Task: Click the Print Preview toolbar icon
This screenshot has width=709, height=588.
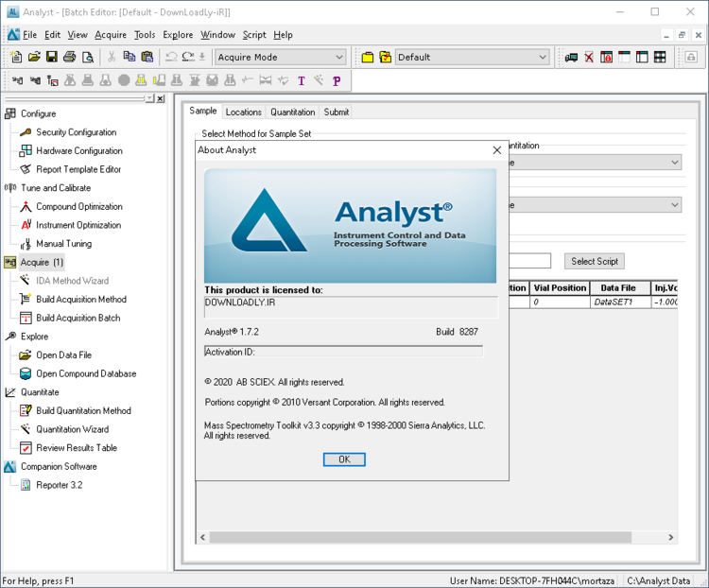Action: (x=88, y=57)
